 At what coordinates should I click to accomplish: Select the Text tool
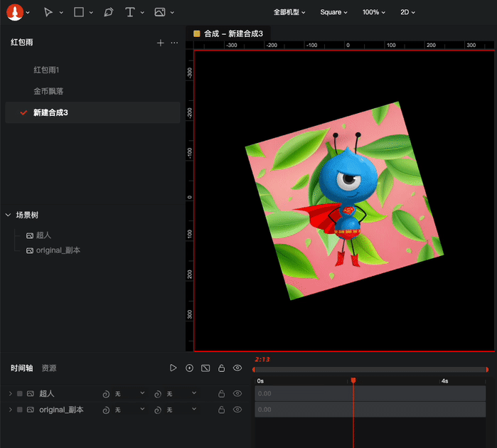[x=129, y=12]
